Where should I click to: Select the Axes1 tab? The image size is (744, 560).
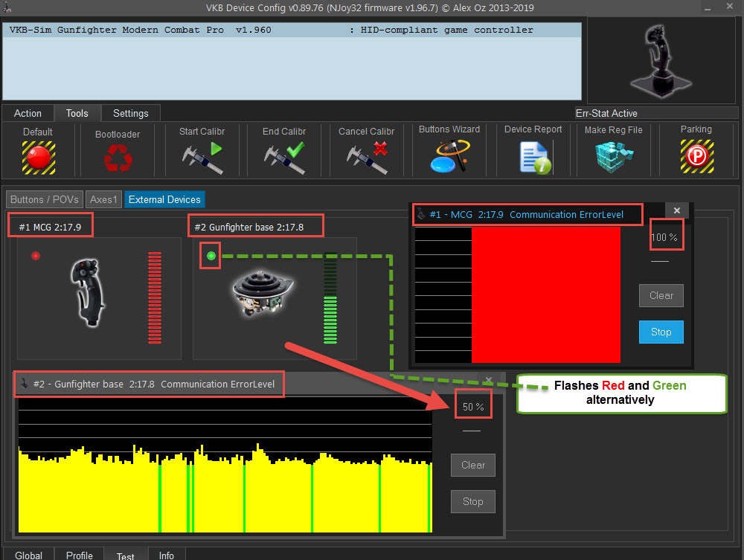click(x=103, y=199)
